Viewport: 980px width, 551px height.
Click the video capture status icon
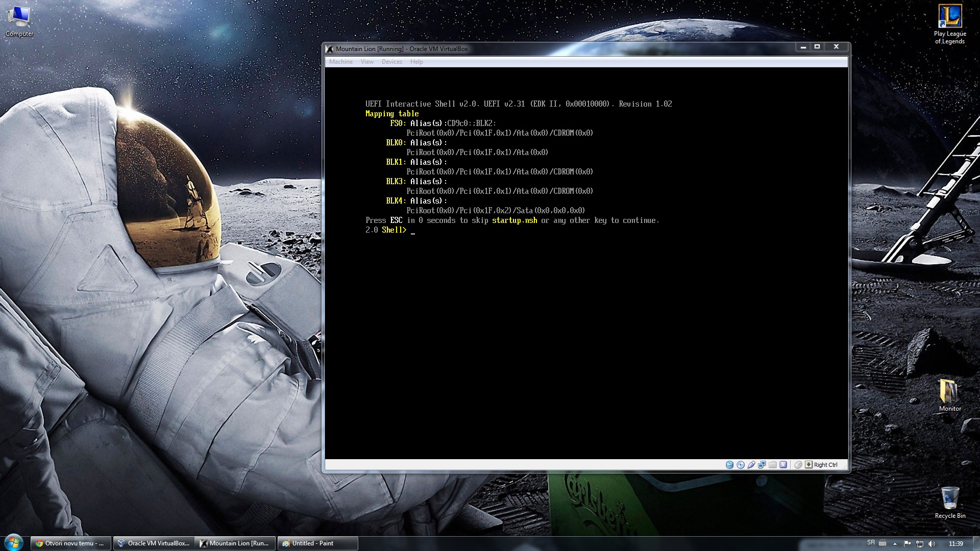[x=783, y=465]
